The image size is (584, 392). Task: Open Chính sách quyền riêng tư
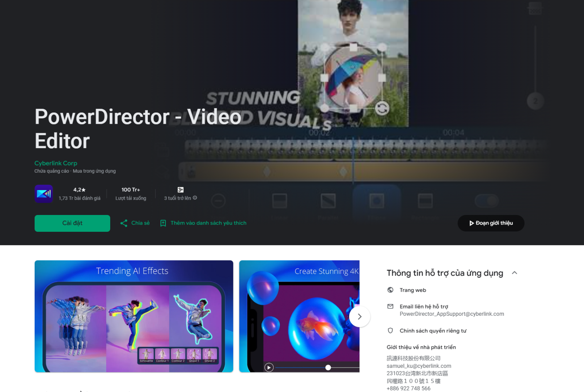433,331
